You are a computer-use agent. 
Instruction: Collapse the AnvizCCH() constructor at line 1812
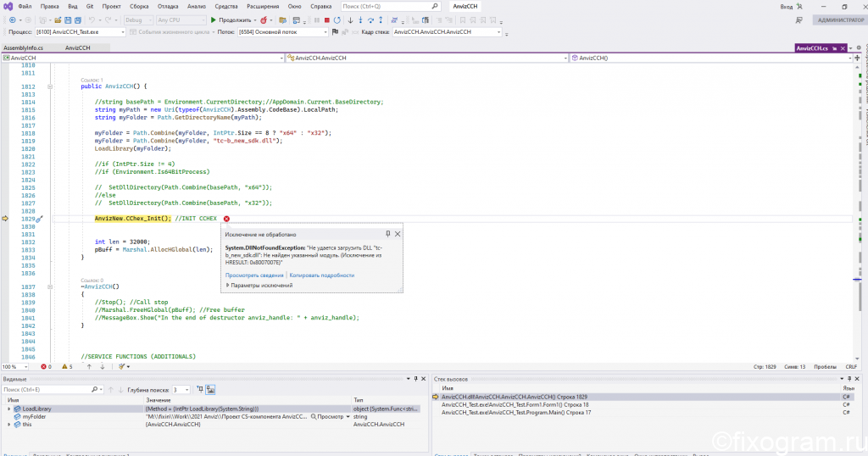50,86
